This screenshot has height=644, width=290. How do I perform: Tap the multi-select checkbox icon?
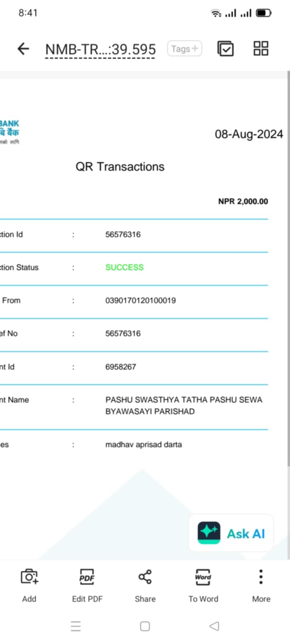(226, 49)
